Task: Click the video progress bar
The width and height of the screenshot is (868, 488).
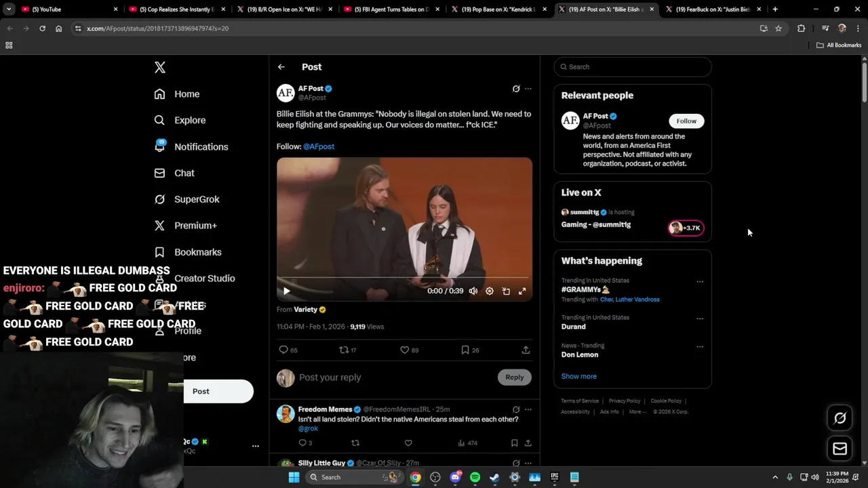Action: coord(404,278)
